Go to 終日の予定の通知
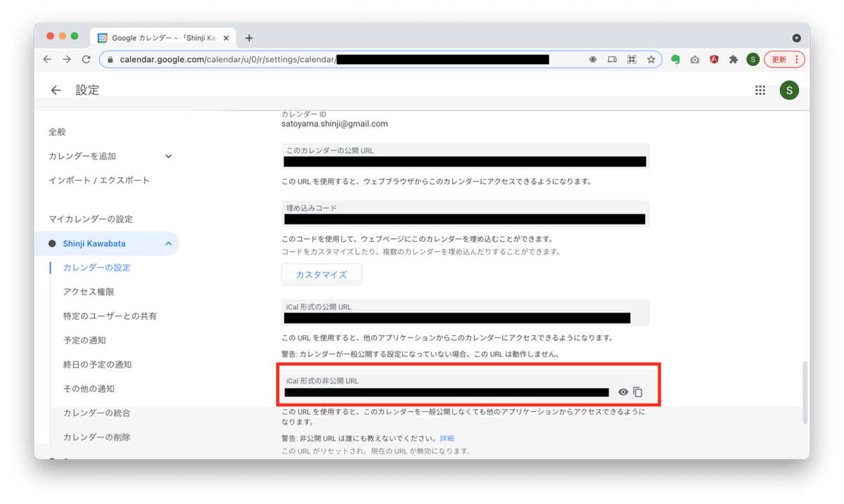Screen dimensions: 844x504 tap(98, 364)
